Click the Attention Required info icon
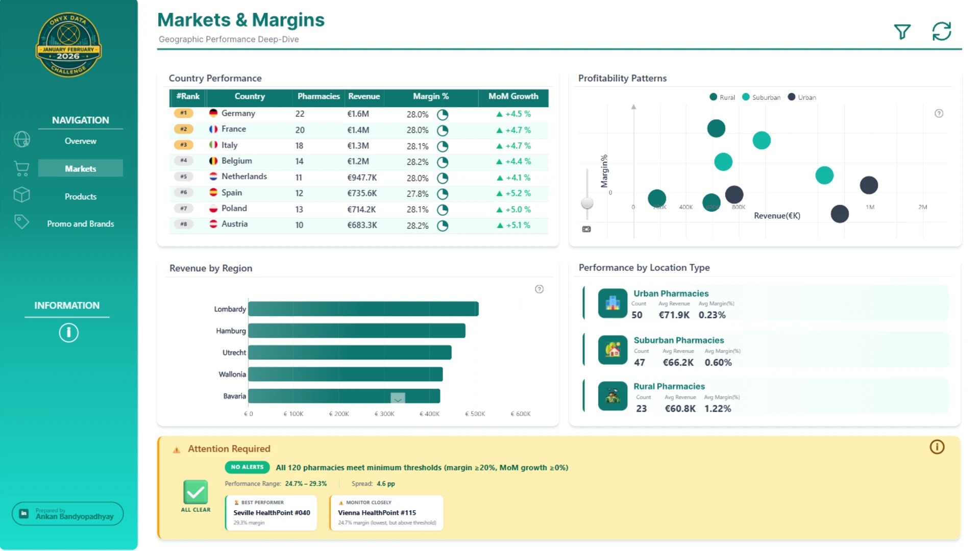980x551 pixels. [937, 447]
